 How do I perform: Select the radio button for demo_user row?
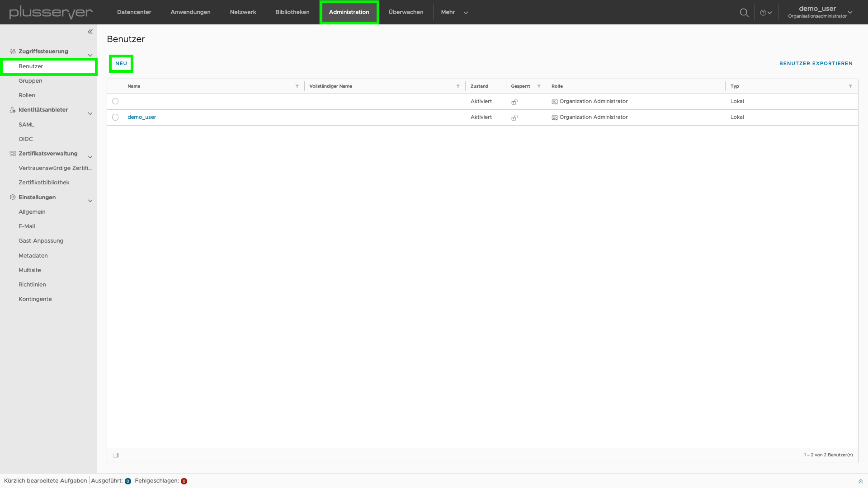point(115,117)
